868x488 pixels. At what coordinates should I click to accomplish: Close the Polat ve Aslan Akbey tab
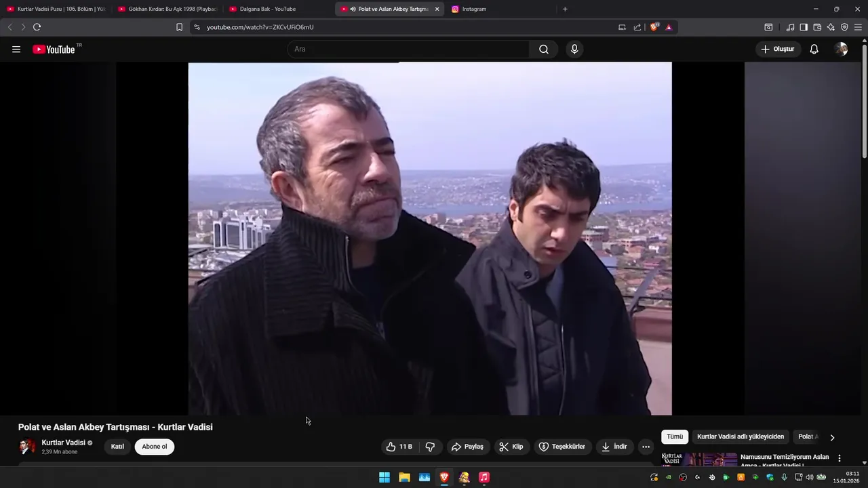click(x=437, y=9)
